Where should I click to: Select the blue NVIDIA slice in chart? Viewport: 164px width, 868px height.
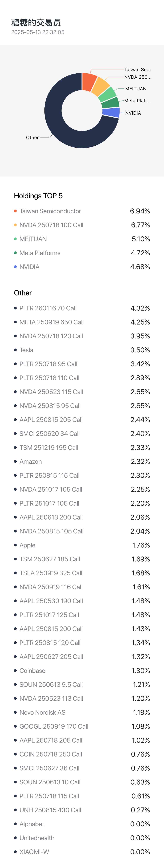pyautogui.click(x=111, y=113)
